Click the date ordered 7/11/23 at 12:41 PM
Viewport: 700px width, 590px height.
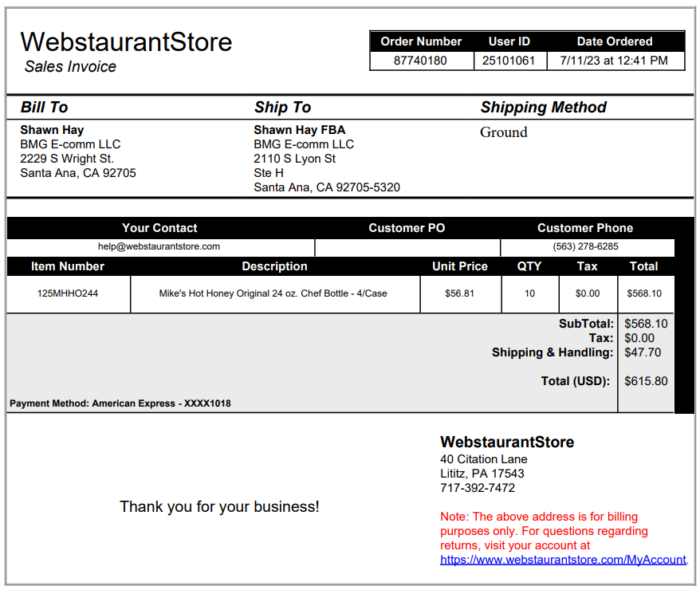click(614, 61)
